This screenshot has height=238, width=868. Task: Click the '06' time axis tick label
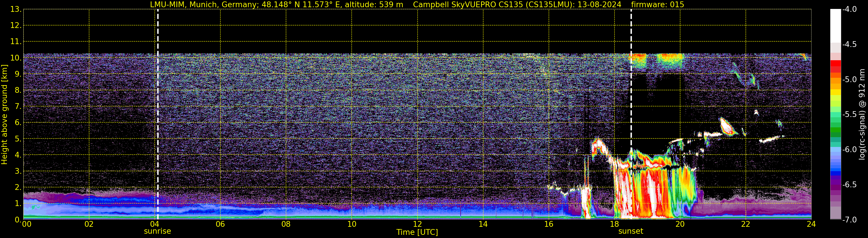click(220, 224)
